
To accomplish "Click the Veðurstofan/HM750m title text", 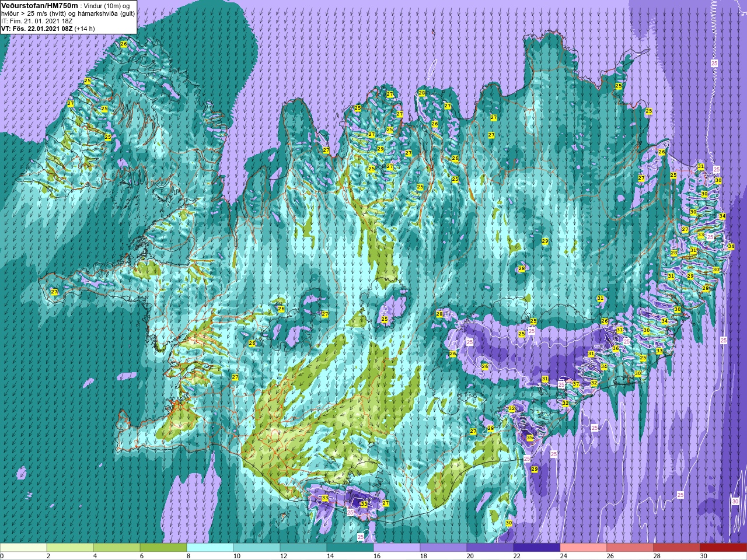I will (40, 5).
